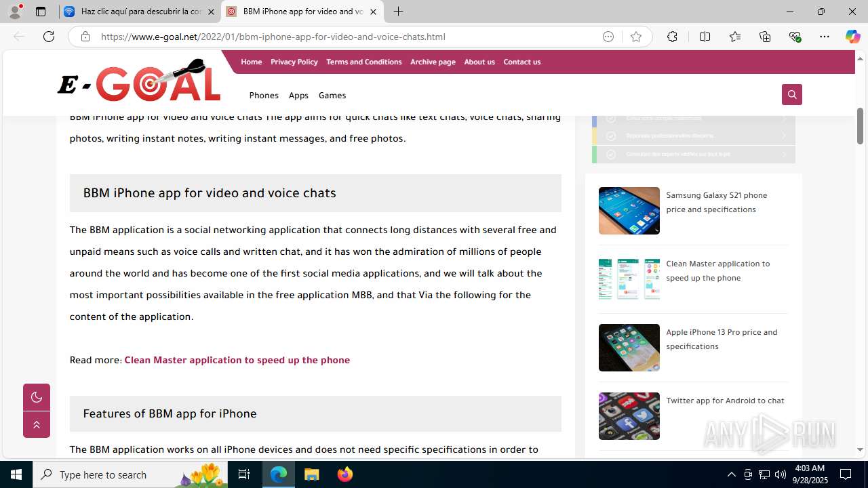
Task: Toggle dark mode moon button
Action: coord(37,397)
